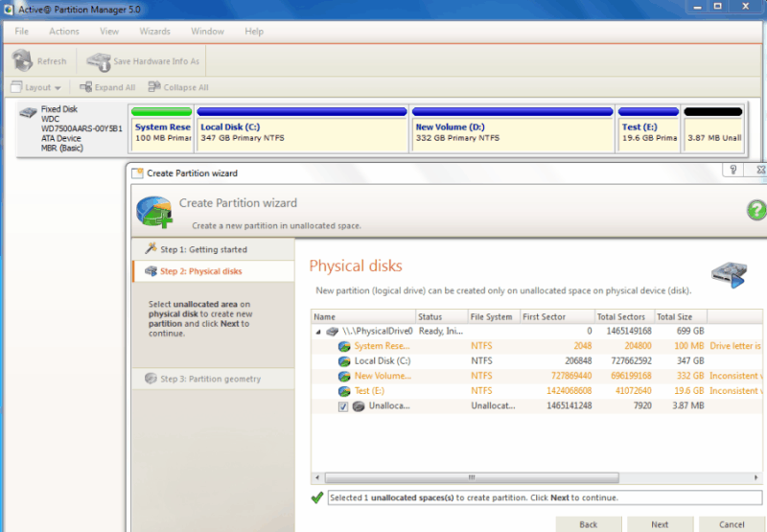The width and height of the screenshot is (767, 532).
Task: Select the Fixed Disk drive icon
Action: [28, 113]
